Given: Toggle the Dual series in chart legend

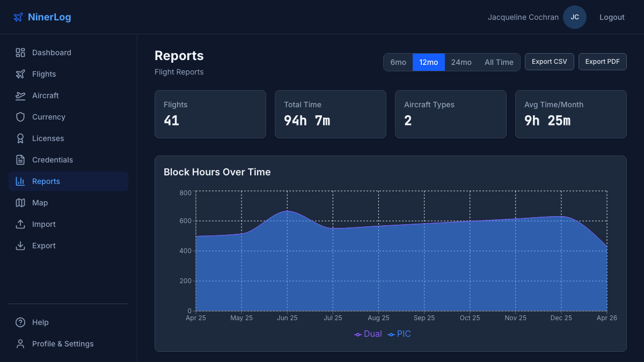Looking at the screenshot, I should pos(368,334).
